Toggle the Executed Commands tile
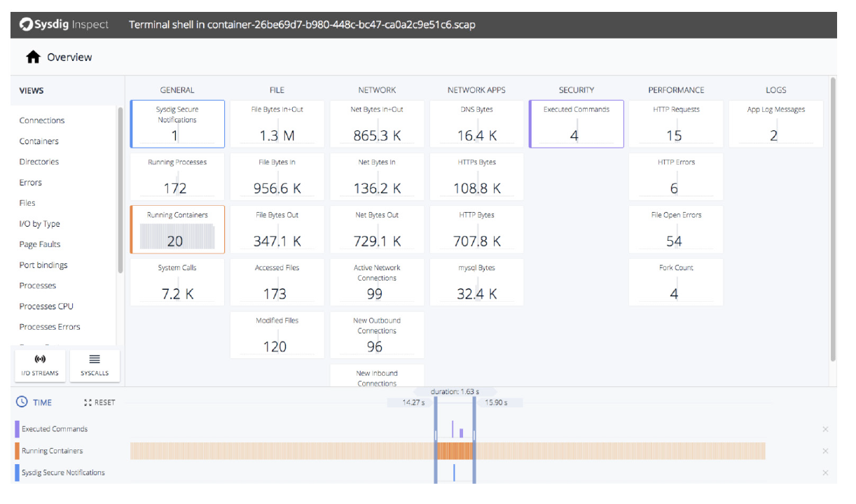The height and width of the screenshot is (504, 856). 576,124
